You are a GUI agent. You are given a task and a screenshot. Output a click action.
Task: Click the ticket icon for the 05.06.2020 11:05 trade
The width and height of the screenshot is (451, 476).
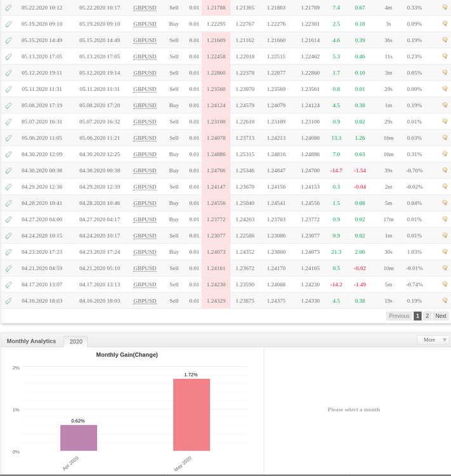8,138
